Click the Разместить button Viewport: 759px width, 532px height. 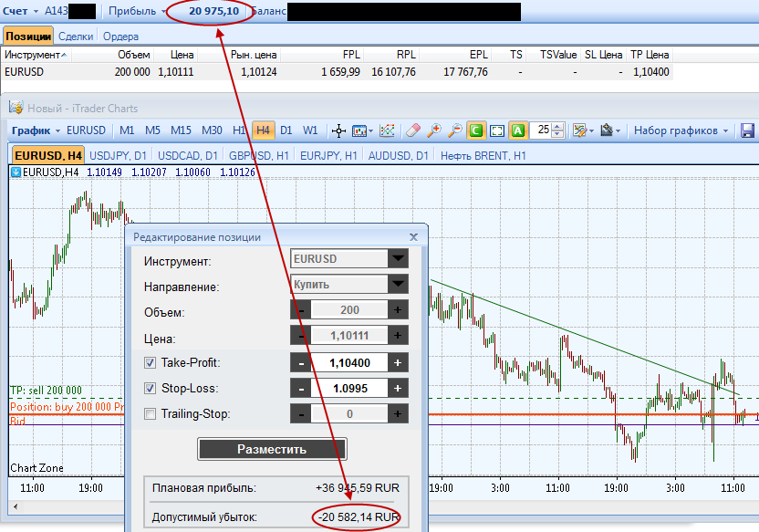272,449
